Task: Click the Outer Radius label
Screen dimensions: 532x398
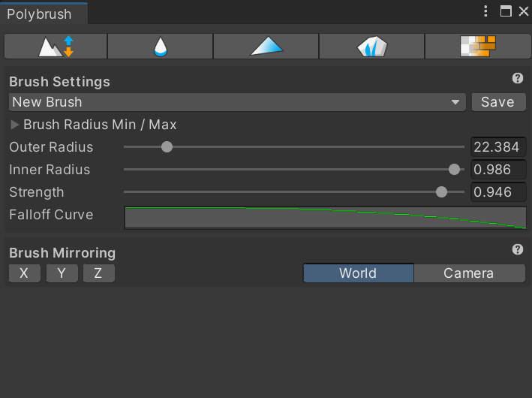Action: pyautogui.click(x=51, y=147)
